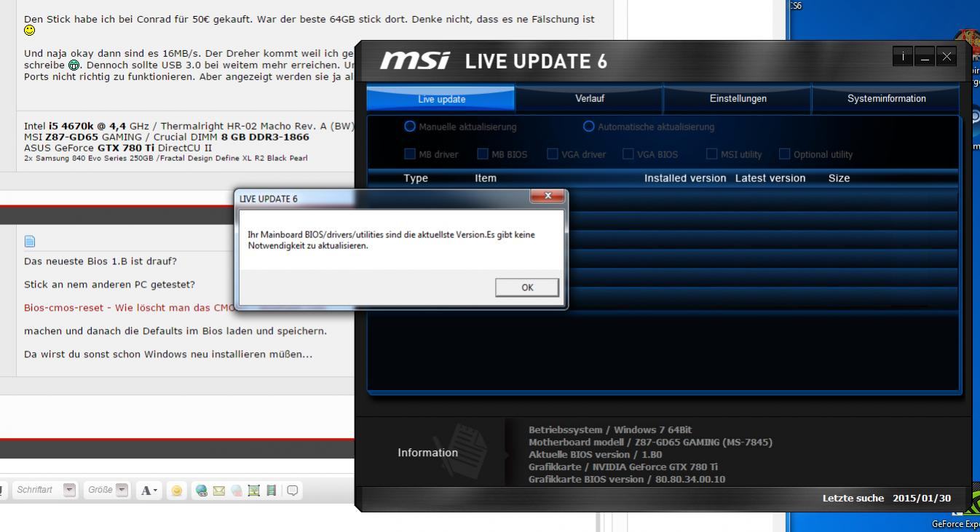Screen dimensions: 980x532
Task: Insert an email link with envelope icon
Action: click(218, 491)
